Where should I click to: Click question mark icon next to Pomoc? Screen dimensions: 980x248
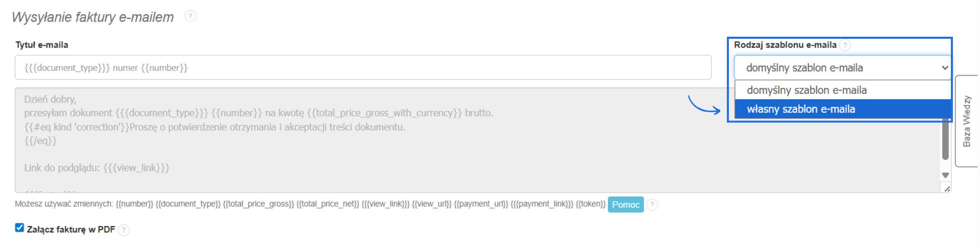652,205
